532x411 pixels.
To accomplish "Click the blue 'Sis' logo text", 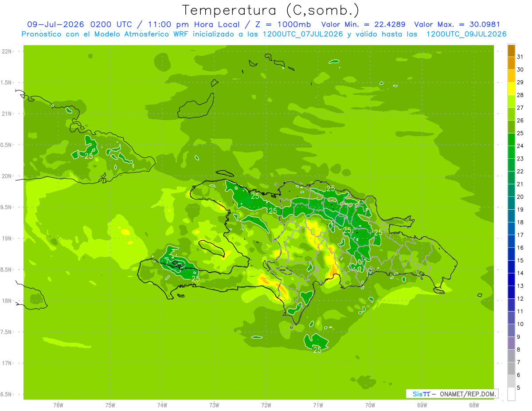I will (x=417, y=394).
